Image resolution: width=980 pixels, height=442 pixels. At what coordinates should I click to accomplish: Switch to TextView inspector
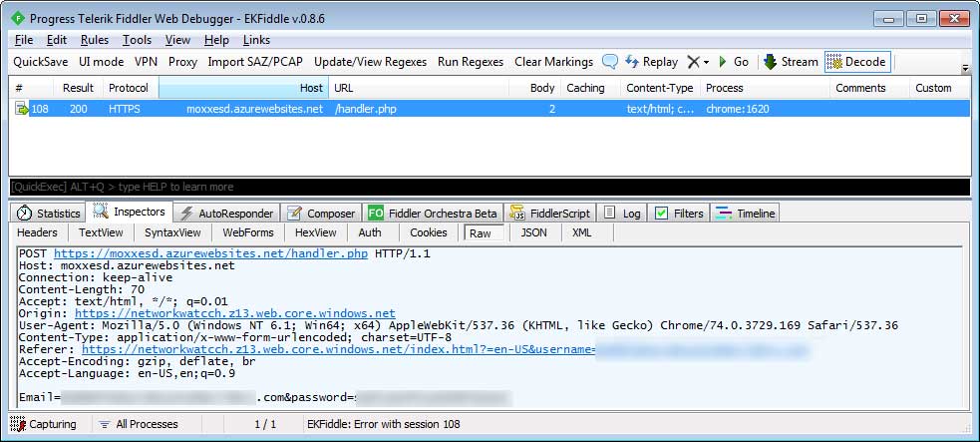(x=101, y=232)
